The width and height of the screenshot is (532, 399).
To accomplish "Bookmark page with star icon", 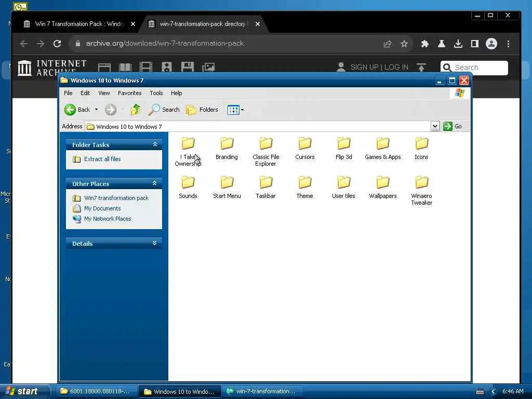I will [x=404, y=44].
